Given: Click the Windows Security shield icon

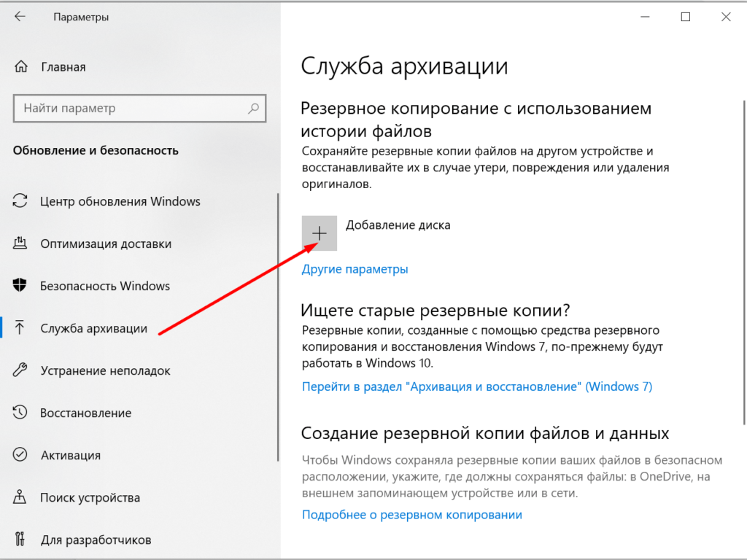Looking at the screenshot, I should coord(20,285).
